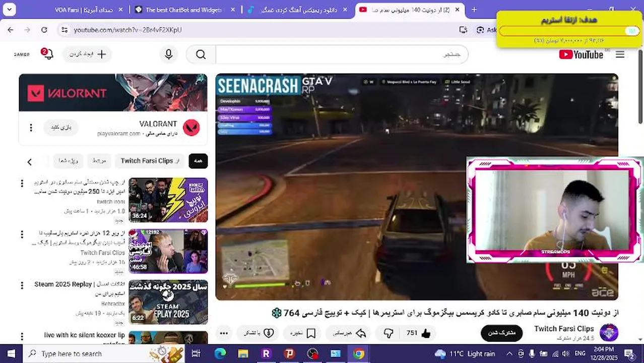Open Twitch Farsi Clips channel name link
Viewport: 644px width, 363px height.
click(x=564, y=329)
